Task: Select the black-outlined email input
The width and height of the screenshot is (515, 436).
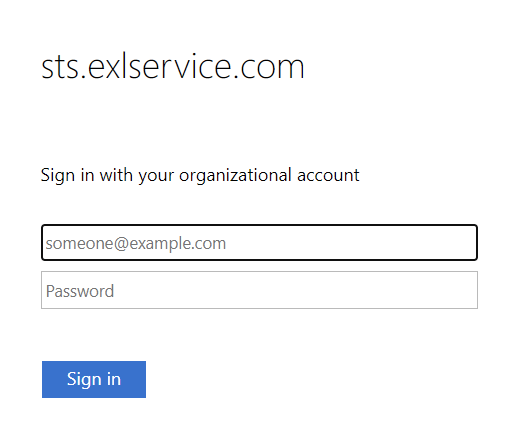Action: [x=259, y=242]
